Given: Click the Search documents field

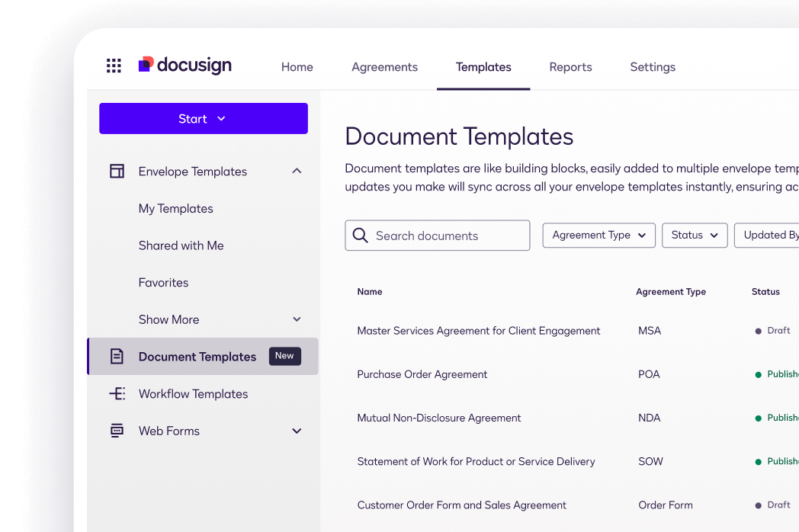Looking at the screenshot, I should (x=446, y=236).
